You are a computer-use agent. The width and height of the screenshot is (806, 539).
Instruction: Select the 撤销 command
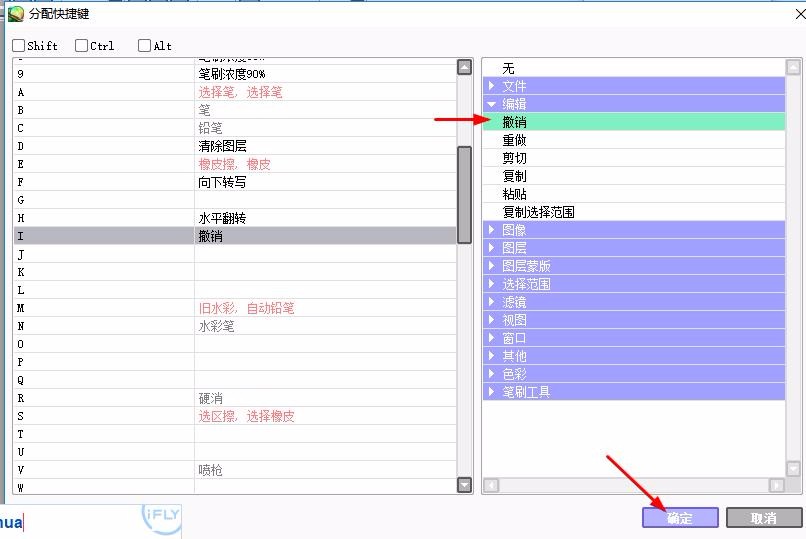click(x=634, y=122)
